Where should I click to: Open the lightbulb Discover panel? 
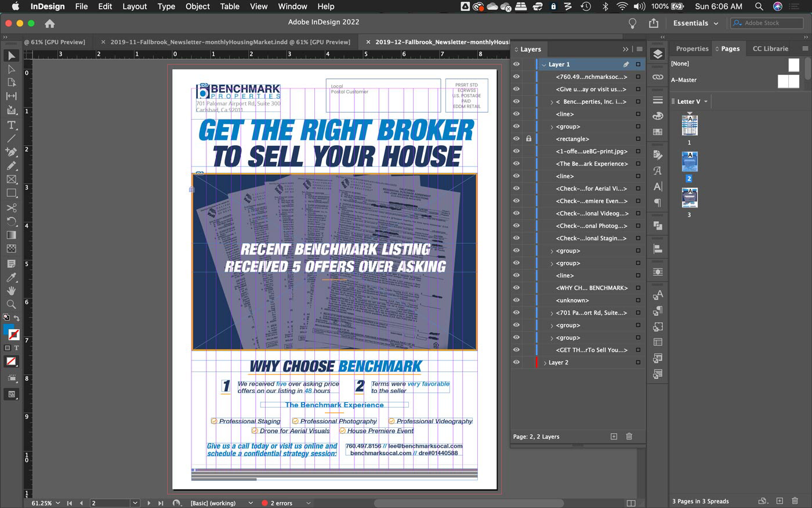point(633,23)
